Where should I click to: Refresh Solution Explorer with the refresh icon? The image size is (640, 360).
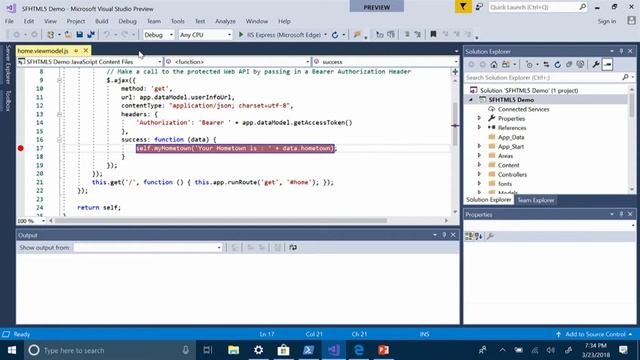point(558,64)
